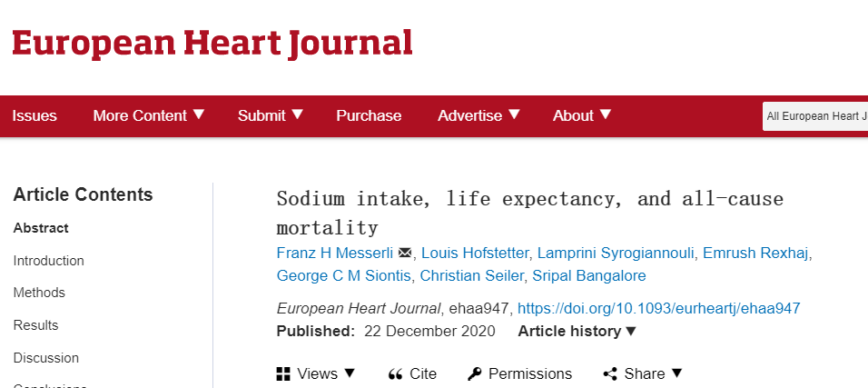This screenshot has height=388, width=868.
Task: Open the About dropdown menu
Action: 582,115
